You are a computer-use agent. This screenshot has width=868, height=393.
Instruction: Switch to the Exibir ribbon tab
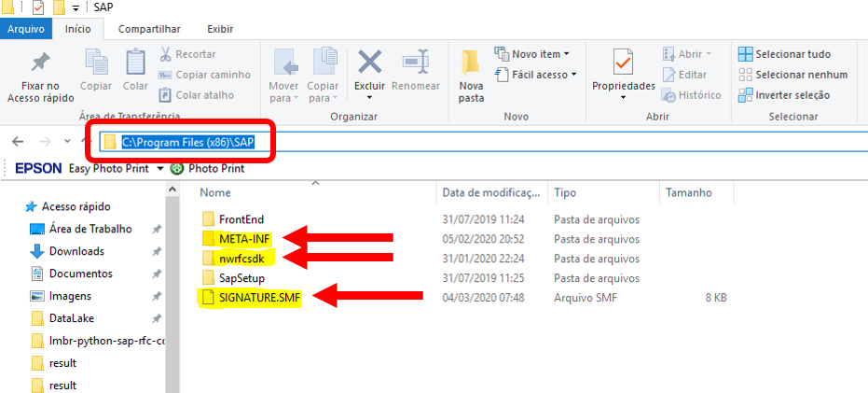tap(220, 29)
